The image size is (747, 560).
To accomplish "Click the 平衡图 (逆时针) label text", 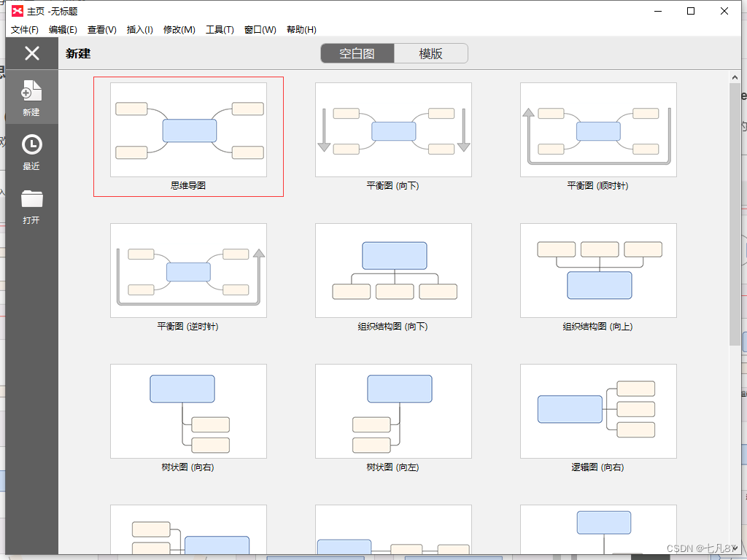I will point(188,327).
